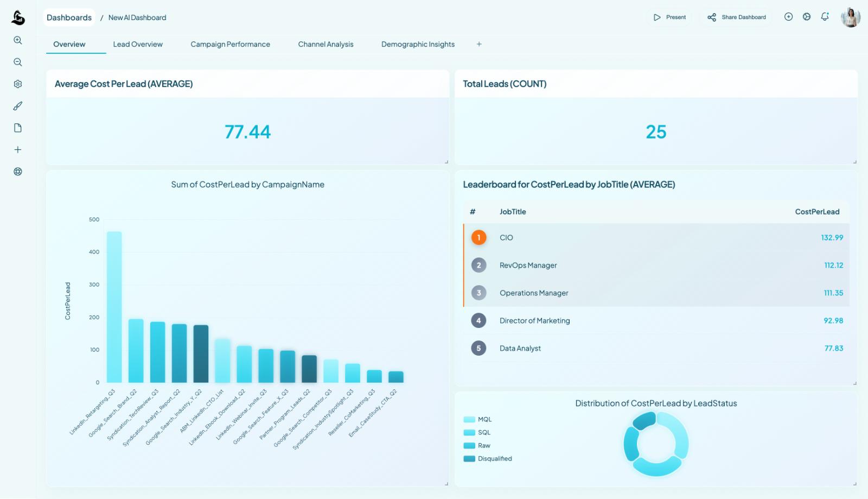This screenshot has width=868, height=499.
Task: Click the circled plus icon near Share Dashboard
Action: [x=788, y=17]
